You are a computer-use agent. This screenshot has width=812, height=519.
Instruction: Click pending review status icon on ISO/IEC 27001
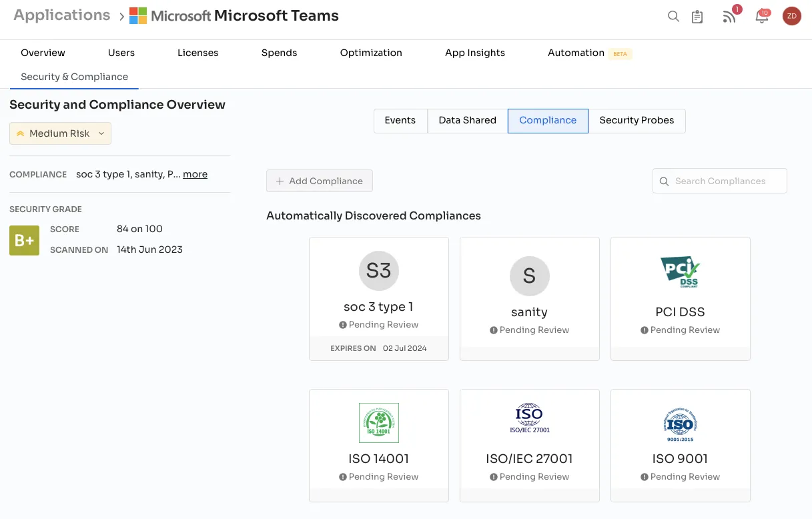(x=494, y=477)
